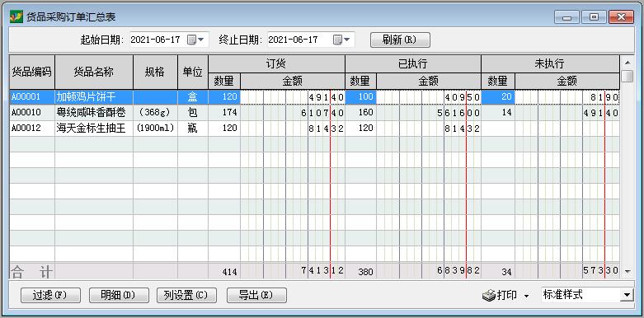Click the 货品名称 column header
This screenshot has width=644, height=318.
(94, 72)
